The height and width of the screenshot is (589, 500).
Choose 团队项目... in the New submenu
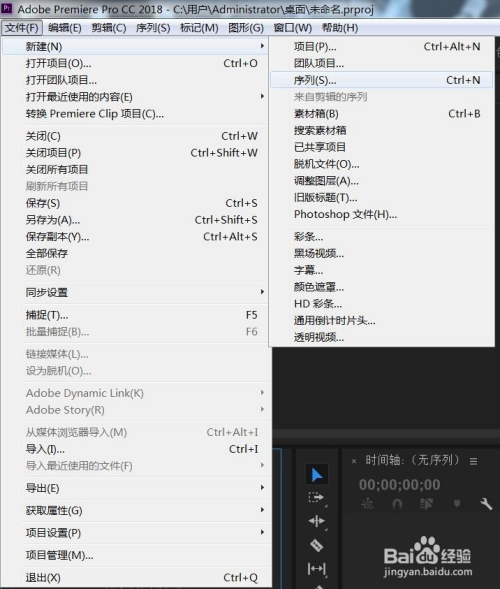(381, 63)
